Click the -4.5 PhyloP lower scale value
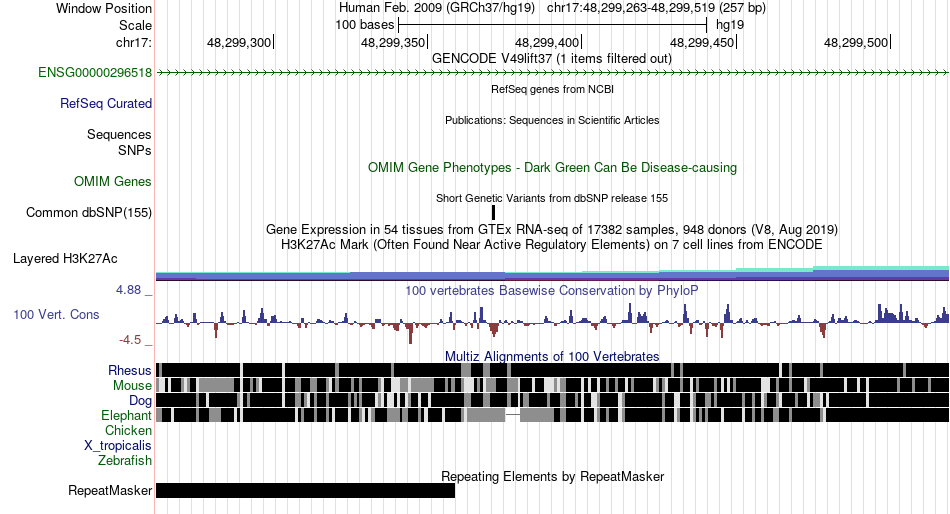 [130, 340]
